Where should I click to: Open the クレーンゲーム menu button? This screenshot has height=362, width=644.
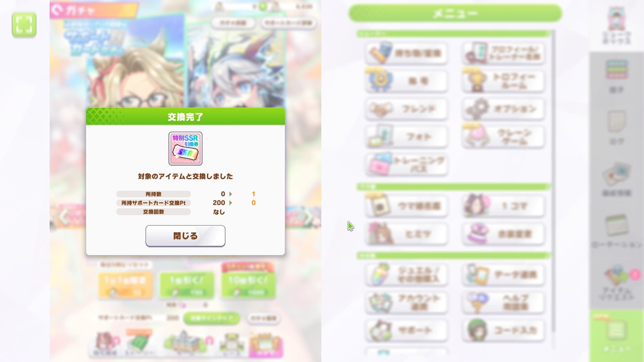click(x=503, y=137)
